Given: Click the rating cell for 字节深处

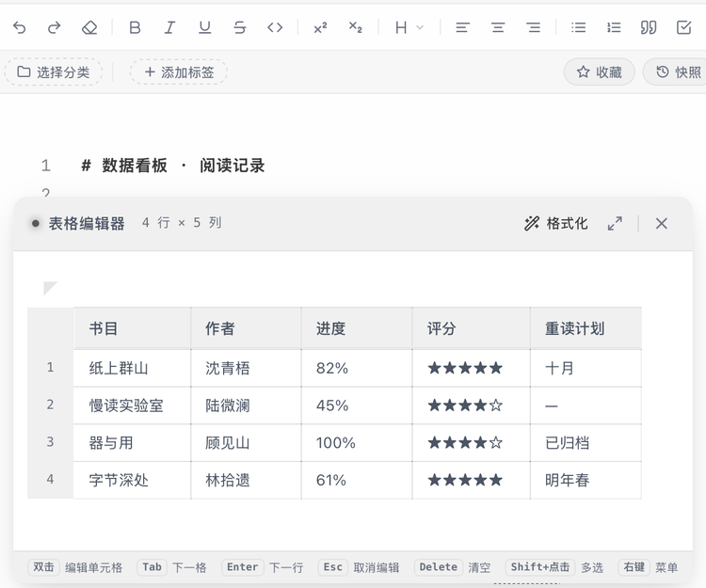Looking at the screenshot, I should (x=471, y=480).
